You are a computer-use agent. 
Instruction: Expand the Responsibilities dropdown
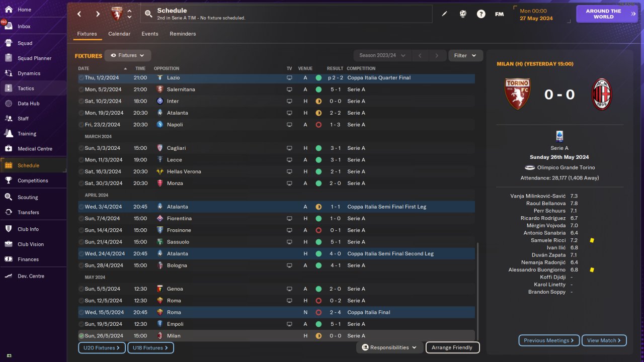pos(389,347)
